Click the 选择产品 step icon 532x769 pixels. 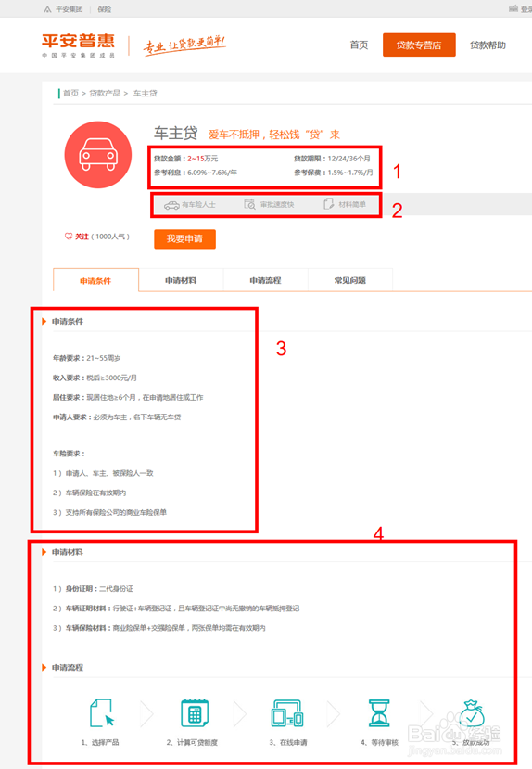(x=102, y=713)
